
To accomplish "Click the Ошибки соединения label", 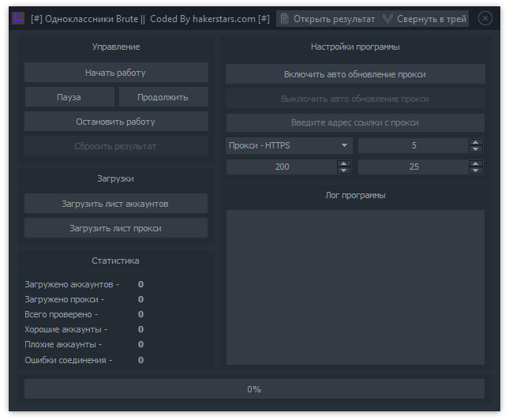I will click(69, 360).
